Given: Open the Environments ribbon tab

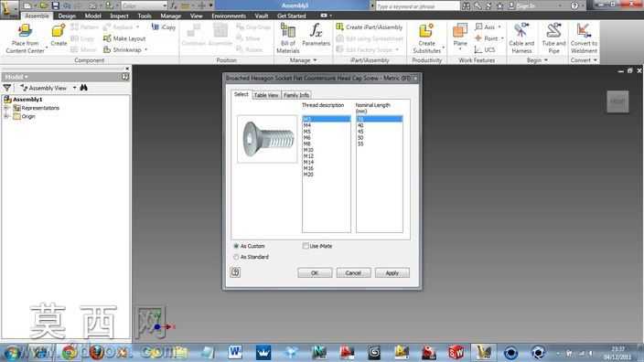Looking at the screenshot, I should click(x=229, y=16).
